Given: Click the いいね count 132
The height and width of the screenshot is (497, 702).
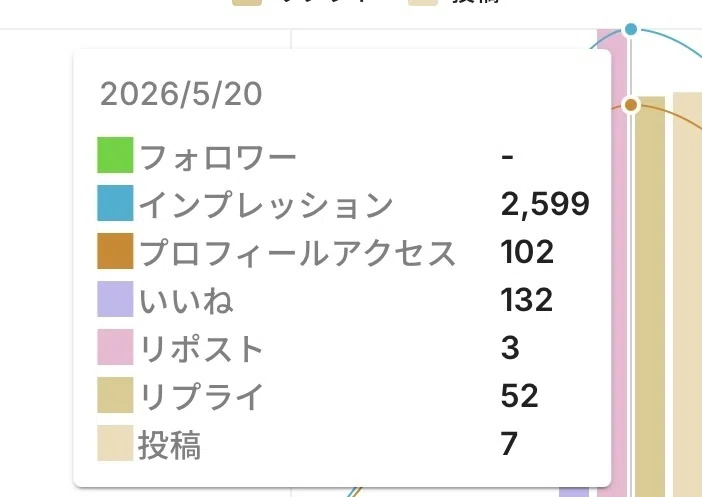Looking at the screenshot, I should pyautogui.click(x=526, y=299).
